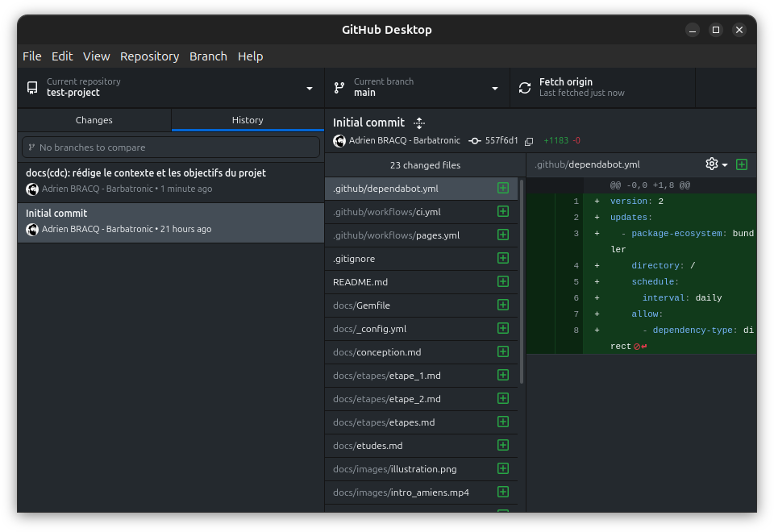Click the Fetch origin sync icon
The height and width of the screenshot is (532, 774).
coord(525,88)
